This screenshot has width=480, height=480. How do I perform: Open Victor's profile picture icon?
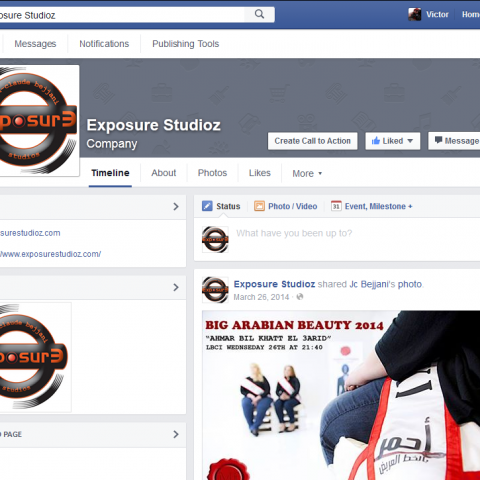coord(414,15)
